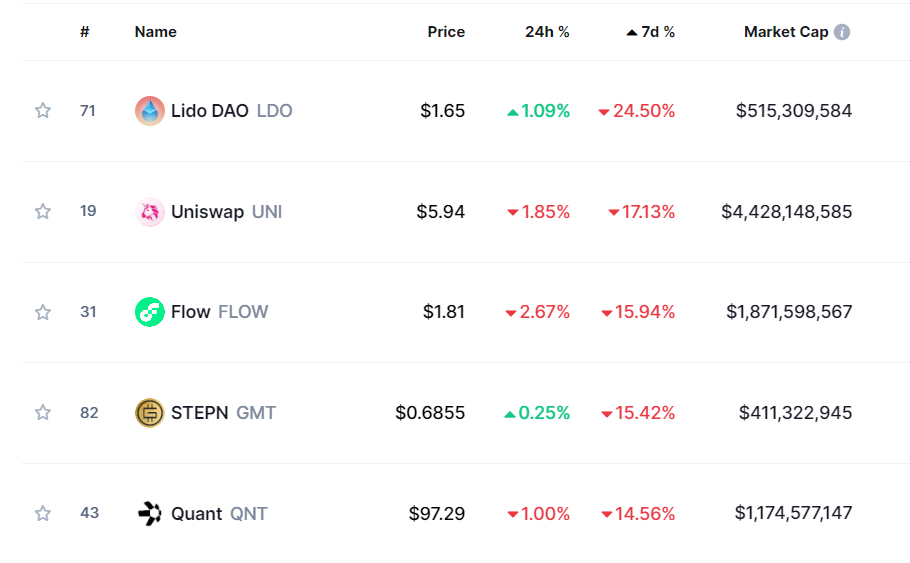
Task: Open the Lido DAO coin page
Action: (x=210, y=111)
